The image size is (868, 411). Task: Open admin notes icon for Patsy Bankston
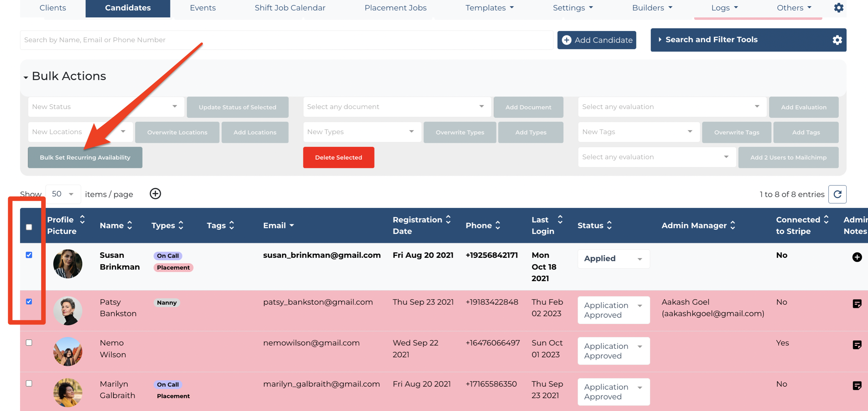(857, 304)
